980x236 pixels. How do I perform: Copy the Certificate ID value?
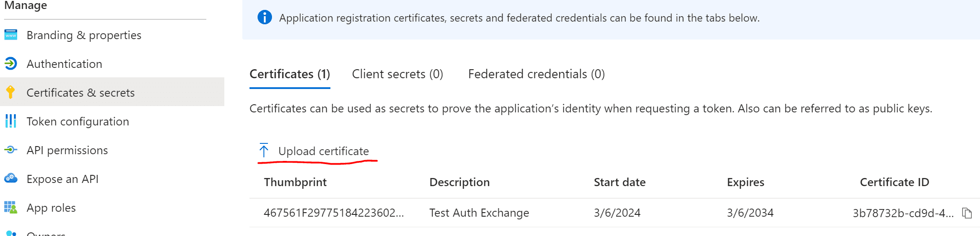coord(967,213)
